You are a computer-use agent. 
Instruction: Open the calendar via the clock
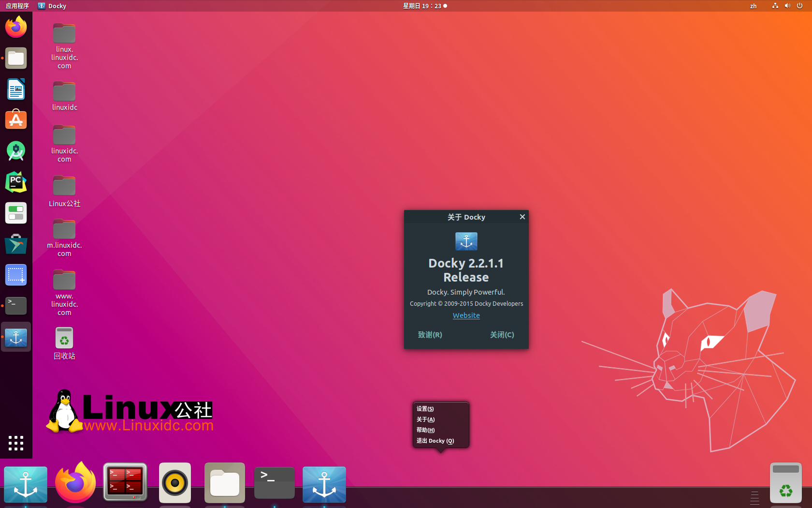coord(424,6)
